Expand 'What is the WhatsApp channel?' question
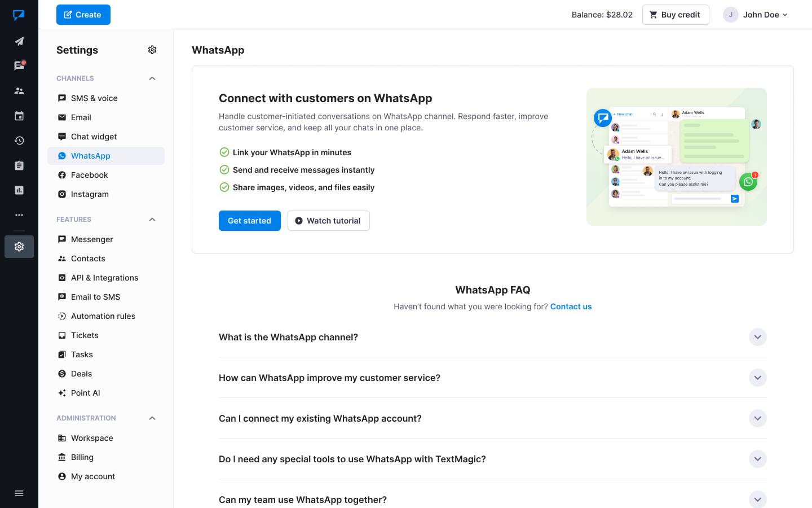This screenshot has height=508, width=812. coord(757,337)
